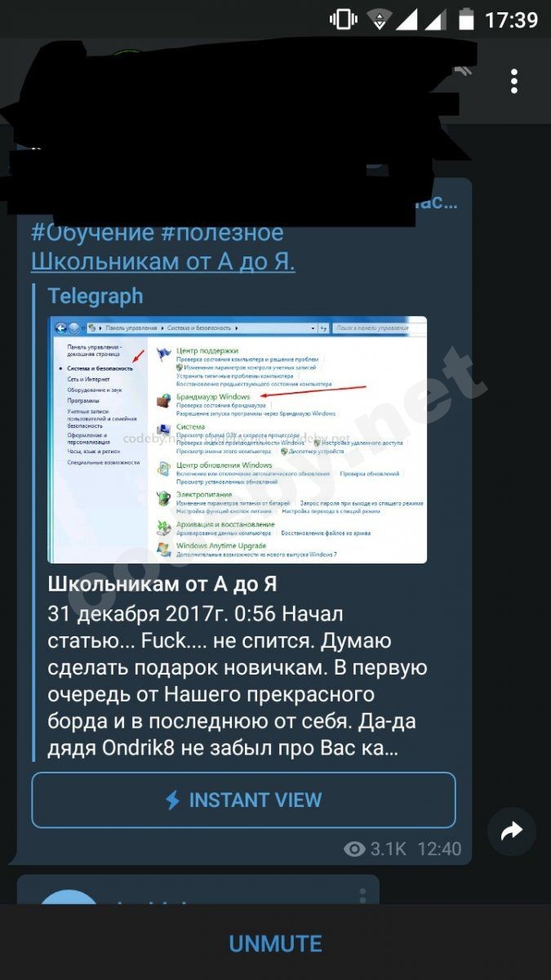Open the Windows control panel preview image
Viewport: 551px width, 980px height.
[238, 439]
